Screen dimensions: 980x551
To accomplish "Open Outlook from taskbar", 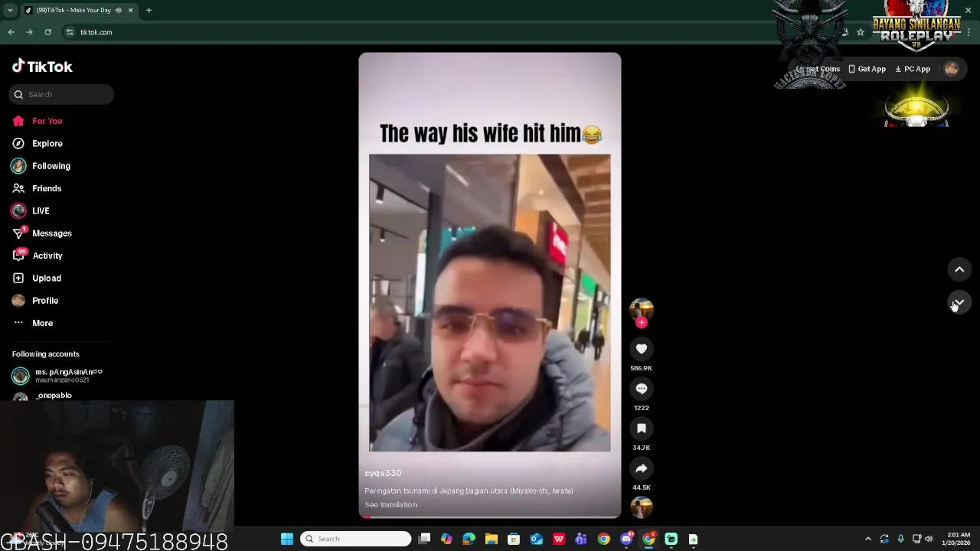I will pos(537,539).
